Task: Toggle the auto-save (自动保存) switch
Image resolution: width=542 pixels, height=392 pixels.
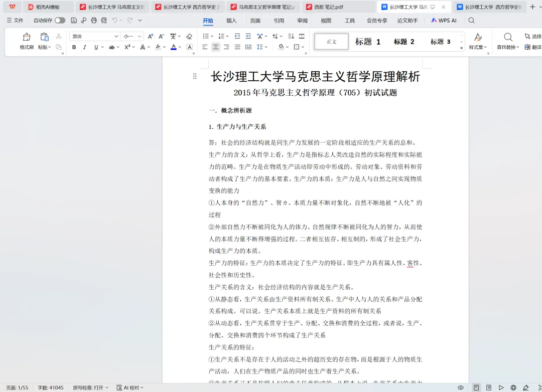Action: coord(60,21)
